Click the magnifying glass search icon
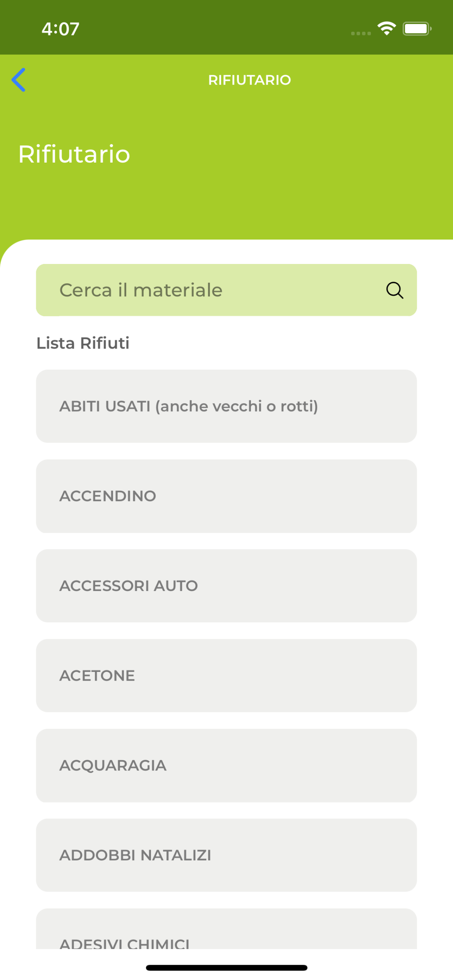 (x=395, y=290)
